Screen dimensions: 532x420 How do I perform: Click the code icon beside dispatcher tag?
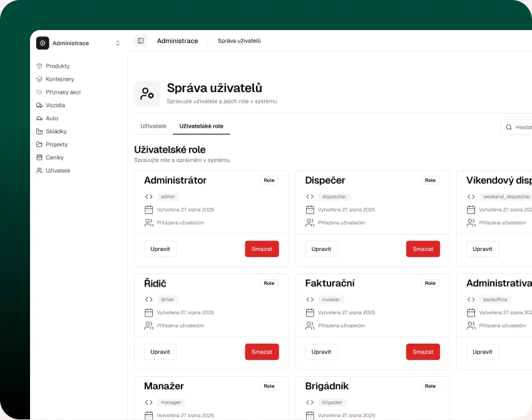click(x=310, y=197)
